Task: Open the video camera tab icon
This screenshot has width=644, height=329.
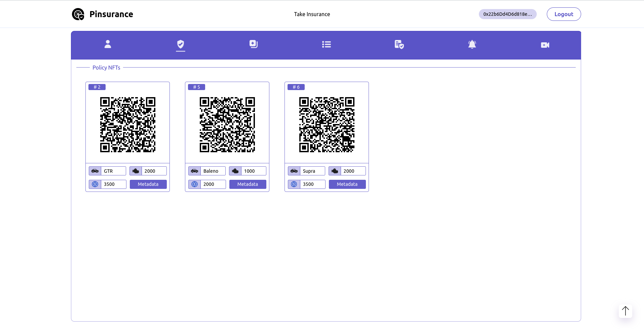Action: point(545,45)
